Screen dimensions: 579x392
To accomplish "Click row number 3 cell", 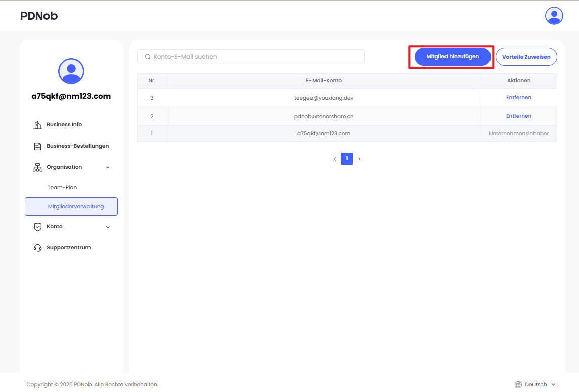I will 152,98.
